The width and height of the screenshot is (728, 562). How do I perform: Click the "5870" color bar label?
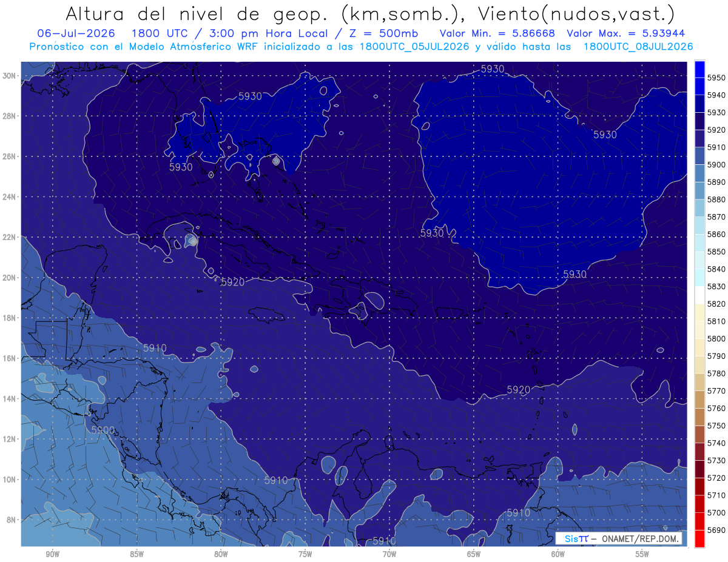716,217
